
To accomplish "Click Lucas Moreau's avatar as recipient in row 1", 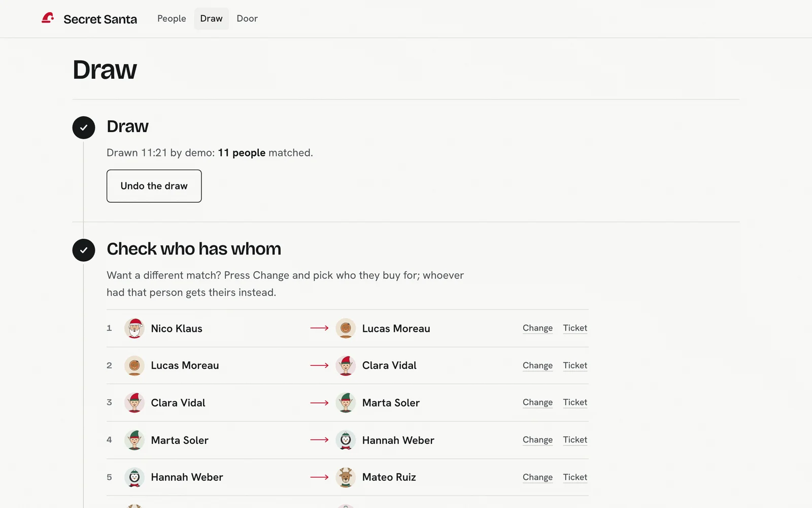I will point(346,328).
